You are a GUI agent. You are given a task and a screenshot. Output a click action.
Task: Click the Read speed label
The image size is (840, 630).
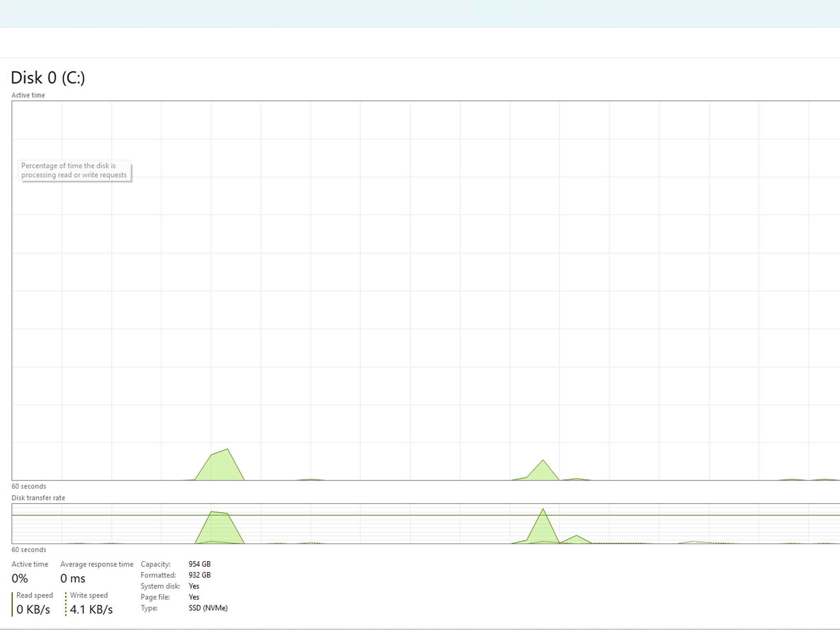(x=34, y=595)
